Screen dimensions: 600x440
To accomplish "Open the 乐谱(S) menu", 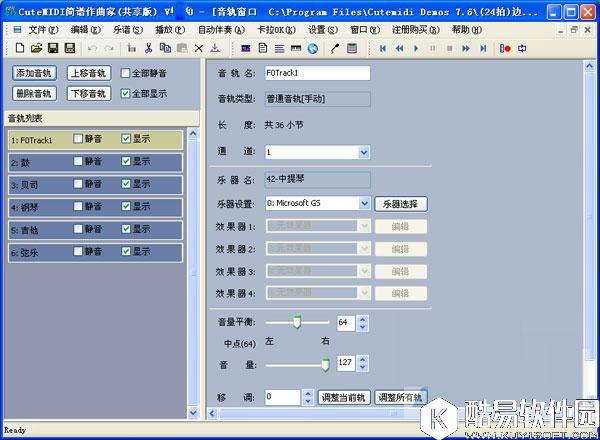I will (x=128, y=30).
